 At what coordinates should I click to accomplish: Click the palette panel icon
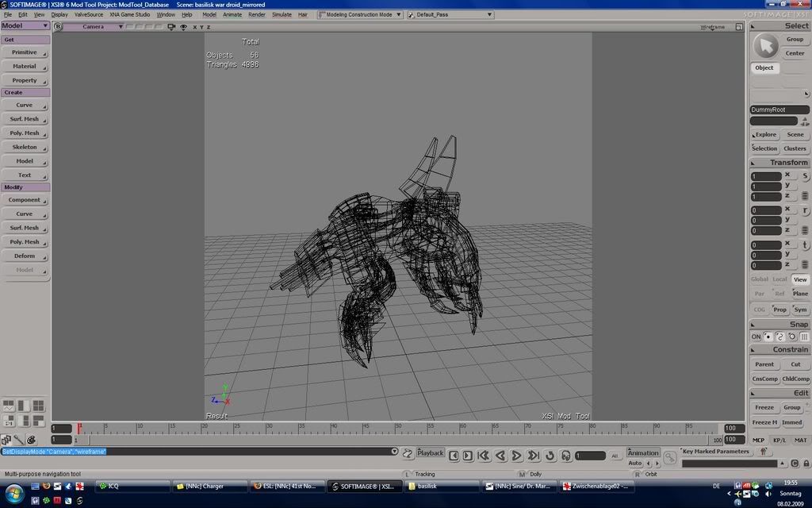pyautogui.click(x=31, y=440)
